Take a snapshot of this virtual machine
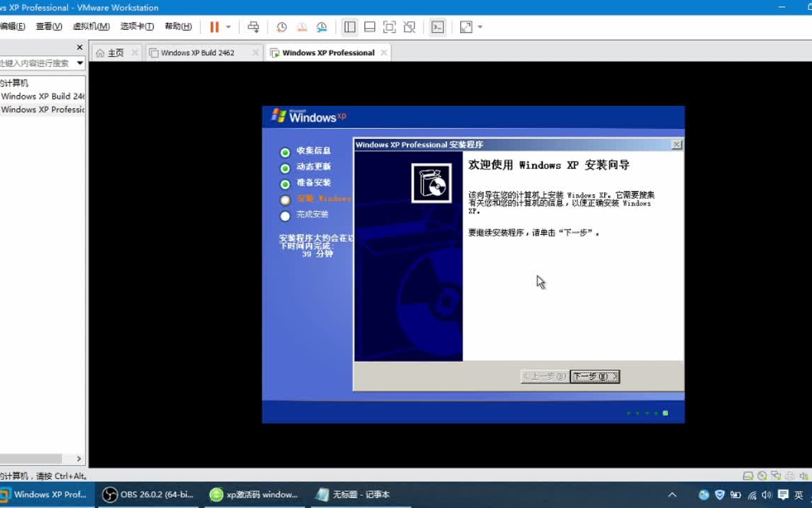This screenshot has height=508, width=812. click(x=281, y=27)
